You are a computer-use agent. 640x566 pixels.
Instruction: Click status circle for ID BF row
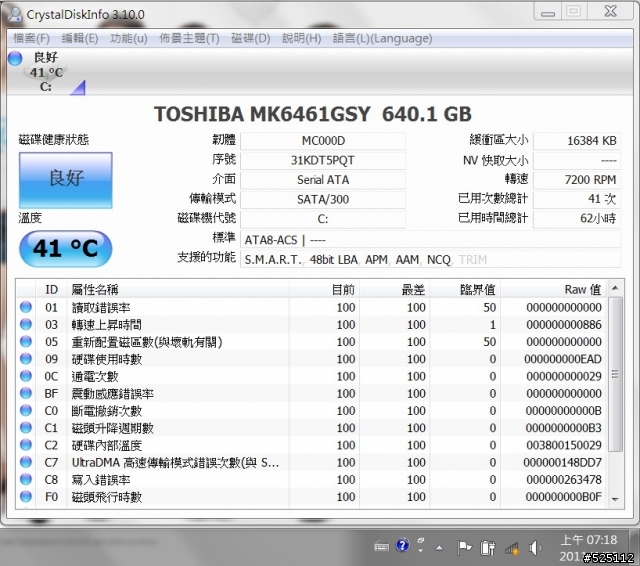coord(26,393)
